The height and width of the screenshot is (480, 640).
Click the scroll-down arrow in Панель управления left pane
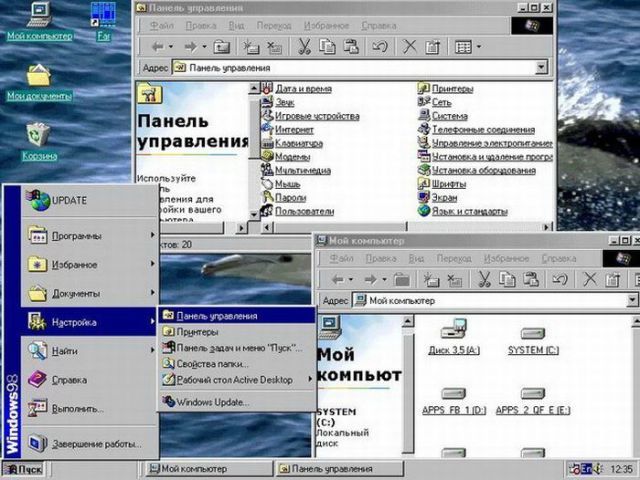pyautogui.click(x=254, y=211)
